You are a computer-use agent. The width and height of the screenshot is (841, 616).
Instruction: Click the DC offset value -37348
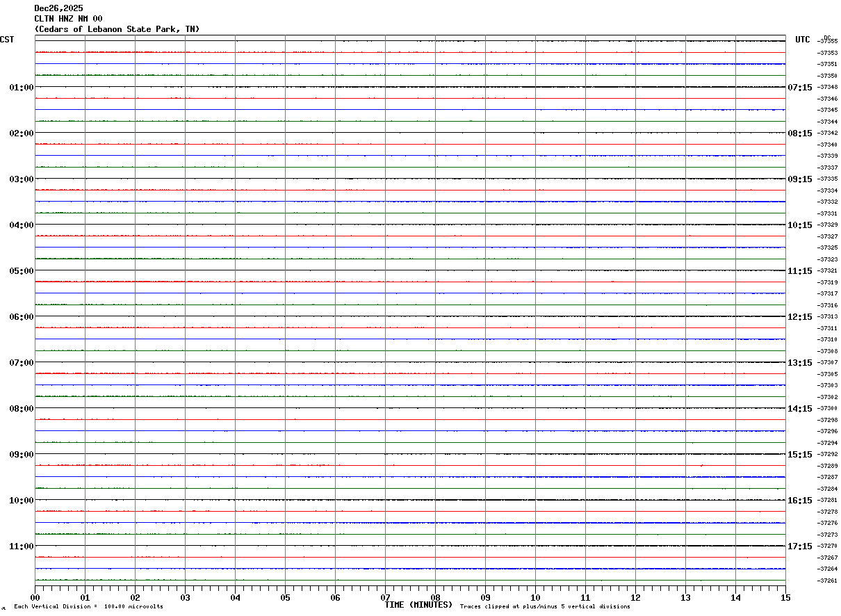tap(827, 88)
